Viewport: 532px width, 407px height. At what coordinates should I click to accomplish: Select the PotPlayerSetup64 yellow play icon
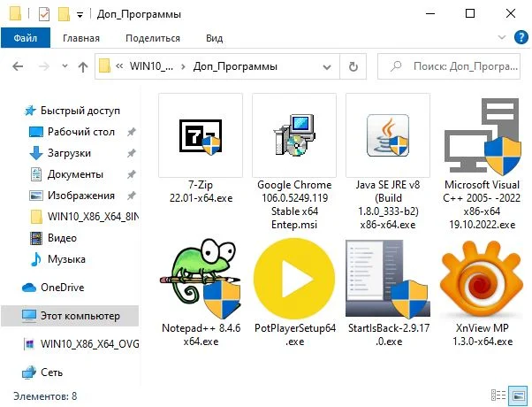[294, 278]
